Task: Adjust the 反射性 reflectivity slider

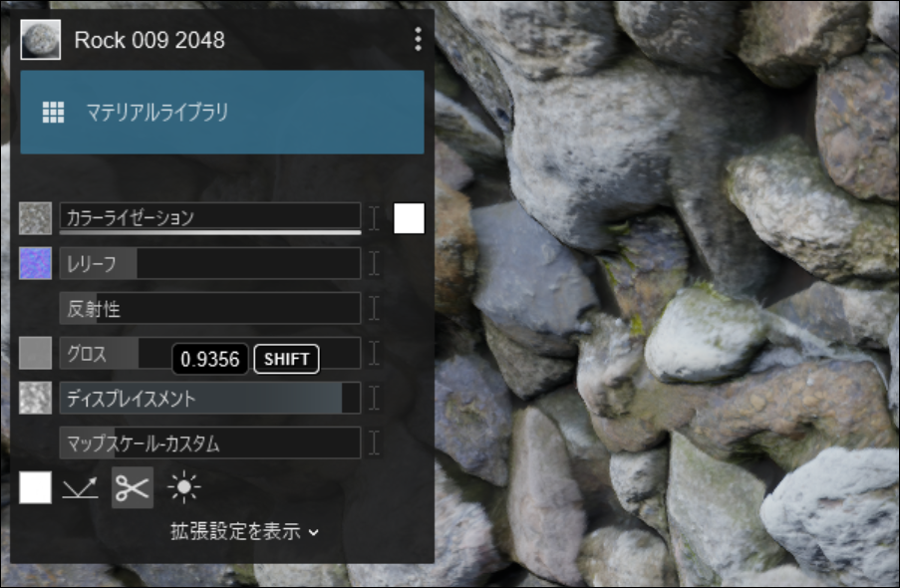Action: point(210,308)
